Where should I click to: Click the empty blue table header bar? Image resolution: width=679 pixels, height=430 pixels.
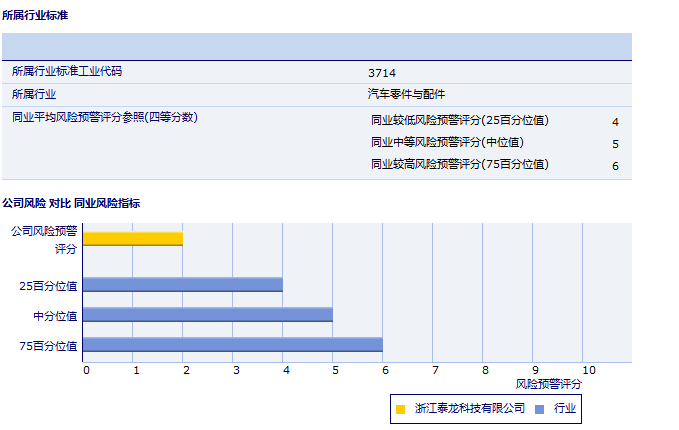[316, 47]
